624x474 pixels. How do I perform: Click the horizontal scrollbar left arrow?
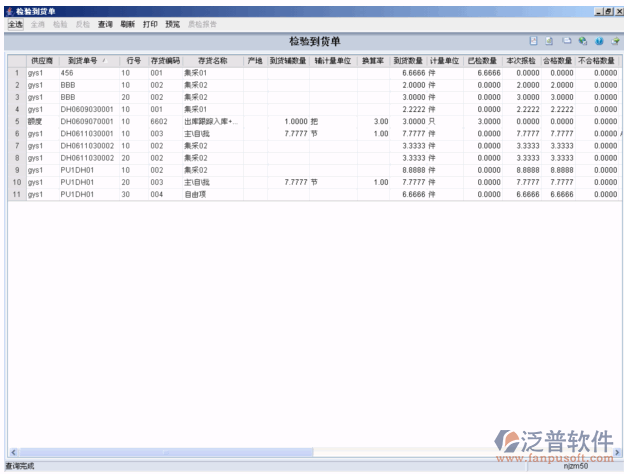[x=11, y=452]
